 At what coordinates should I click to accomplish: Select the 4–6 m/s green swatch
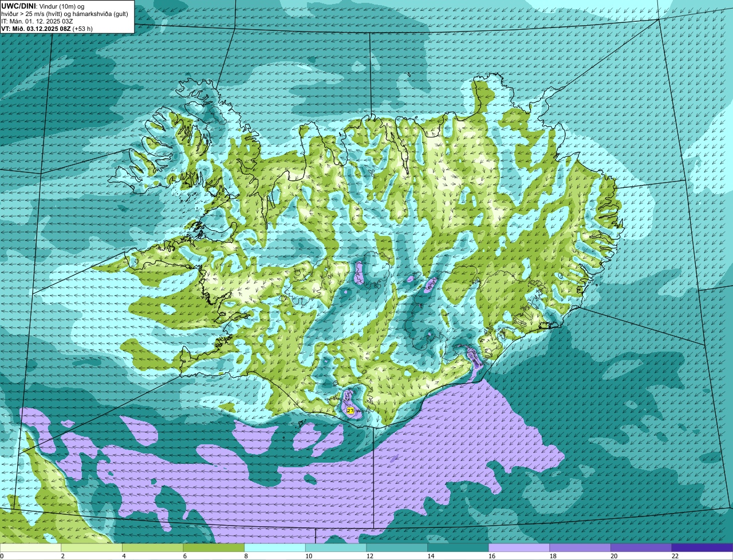coord(152,547)
